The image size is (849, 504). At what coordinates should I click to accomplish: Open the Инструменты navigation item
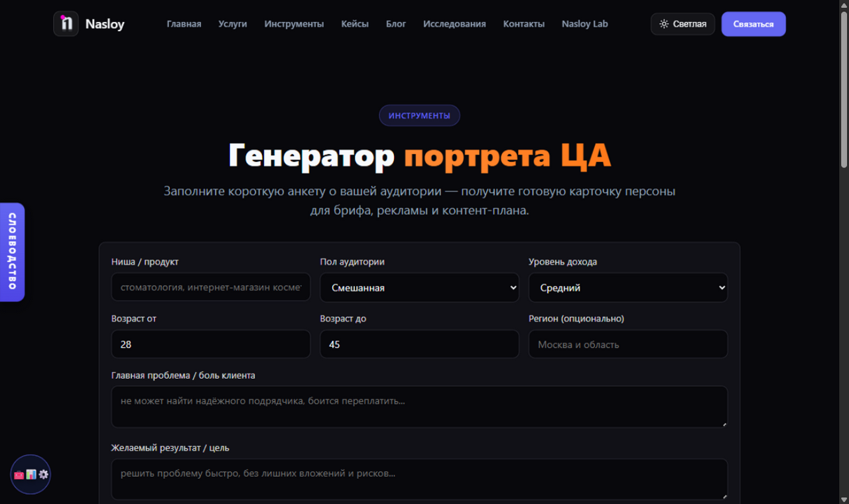294,24
